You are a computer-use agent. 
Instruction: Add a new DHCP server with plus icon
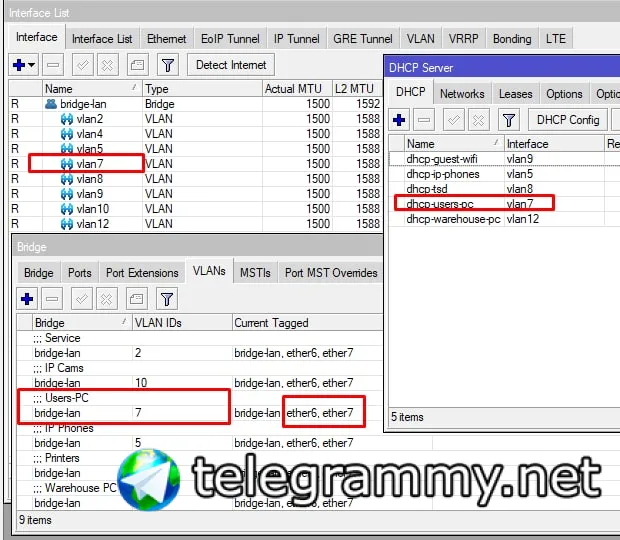(x=399, y=119)
